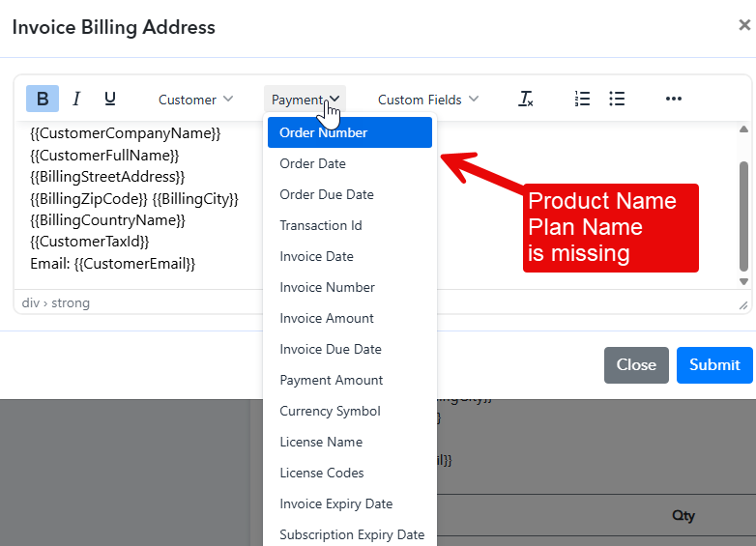The height and width of the screenshot is (546, 756).
Task: Toggle underline text formatting
Action: pos(110,99)
